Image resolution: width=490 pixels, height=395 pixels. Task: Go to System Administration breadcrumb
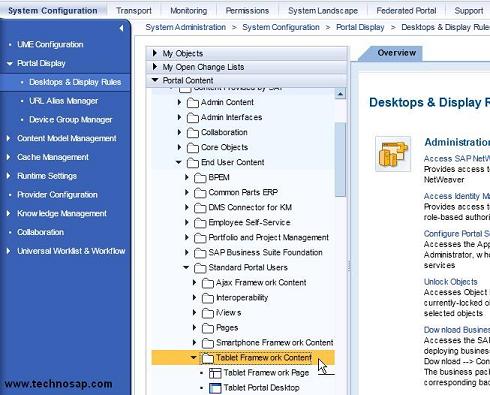tap(186, 27)
